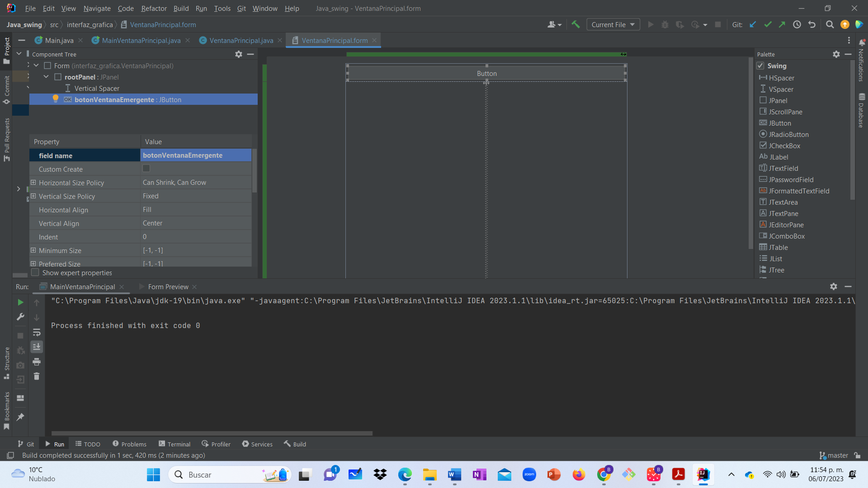This screenshot has width=868, height=488.
Task: Push changes with the green Git arrow
Action: pos(783,24)
